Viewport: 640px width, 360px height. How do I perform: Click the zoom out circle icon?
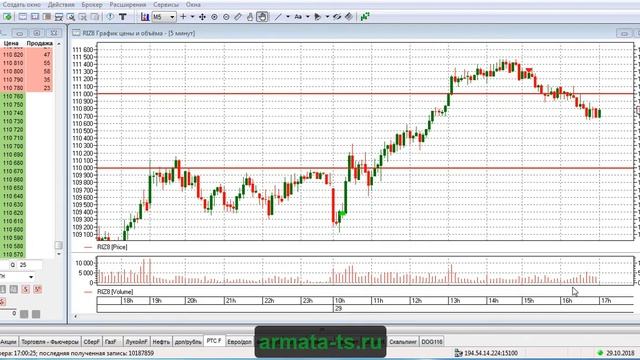pos(227,17)
